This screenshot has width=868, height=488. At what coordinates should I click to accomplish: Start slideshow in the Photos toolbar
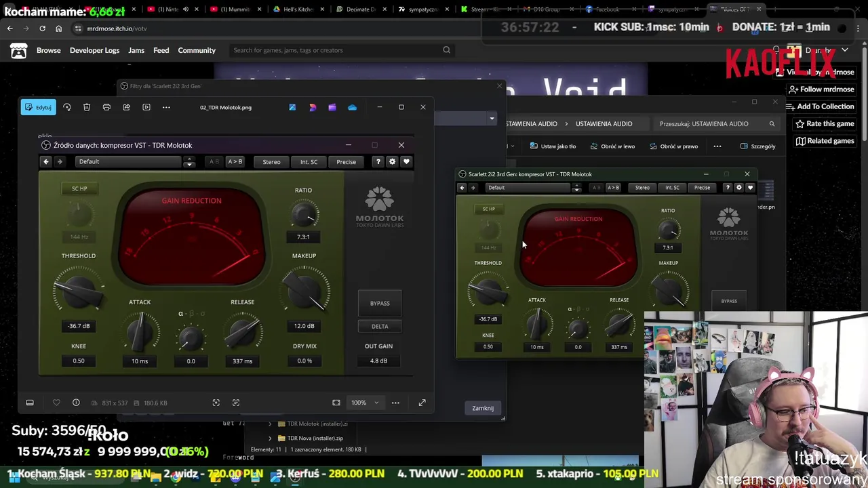pyautogui.click(x=146, y=107)
